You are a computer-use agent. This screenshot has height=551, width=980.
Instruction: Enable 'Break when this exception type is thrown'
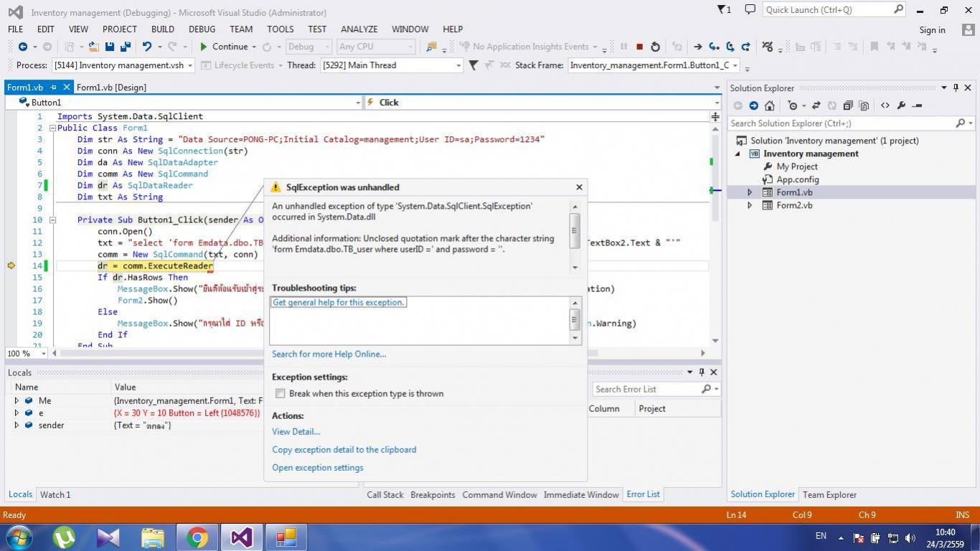[281, 393]
